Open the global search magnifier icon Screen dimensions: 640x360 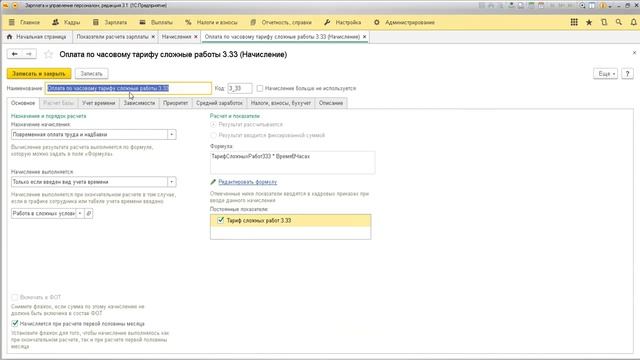(x=619, y=22)
